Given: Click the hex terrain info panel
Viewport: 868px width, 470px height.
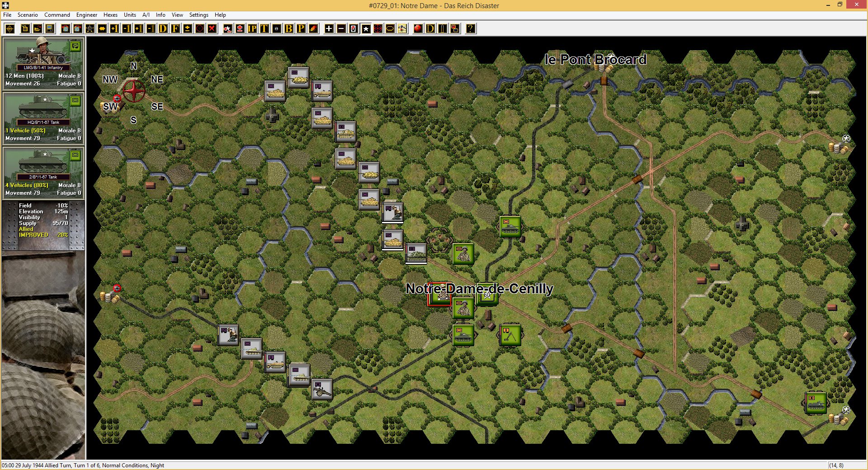Looking at the screenshot, I should click(x=43, y=225).
